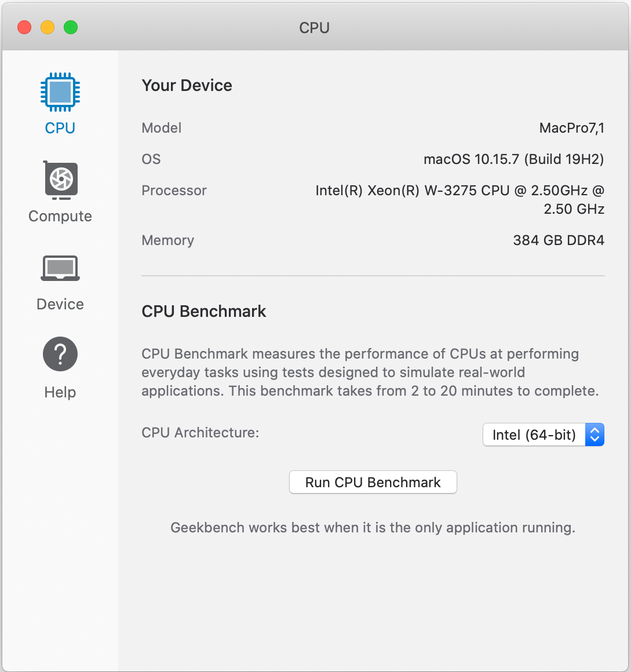Click the 384 GB DDR4 memory value
631x672 pixels.
[x=559, y=240]
